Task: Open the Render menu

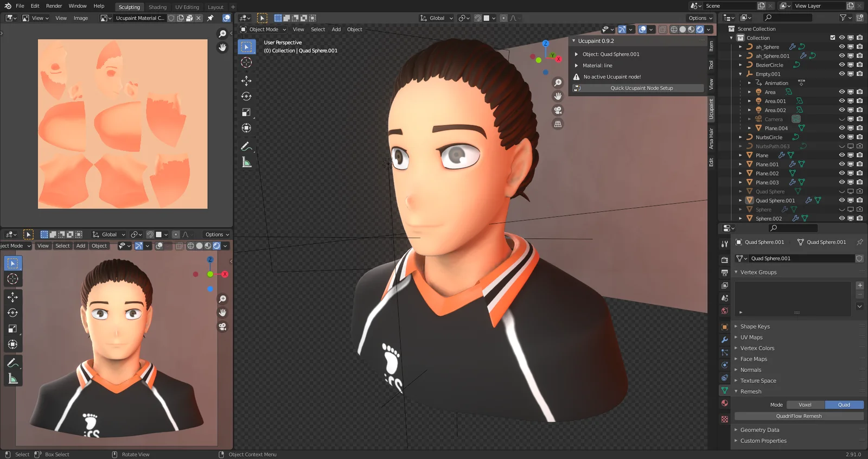Action: (54, 6)
